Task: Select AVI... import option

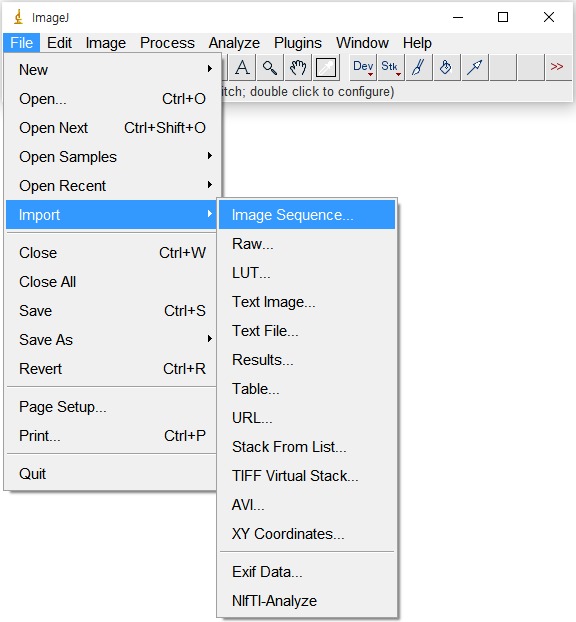Action: [x=307, y=505]
